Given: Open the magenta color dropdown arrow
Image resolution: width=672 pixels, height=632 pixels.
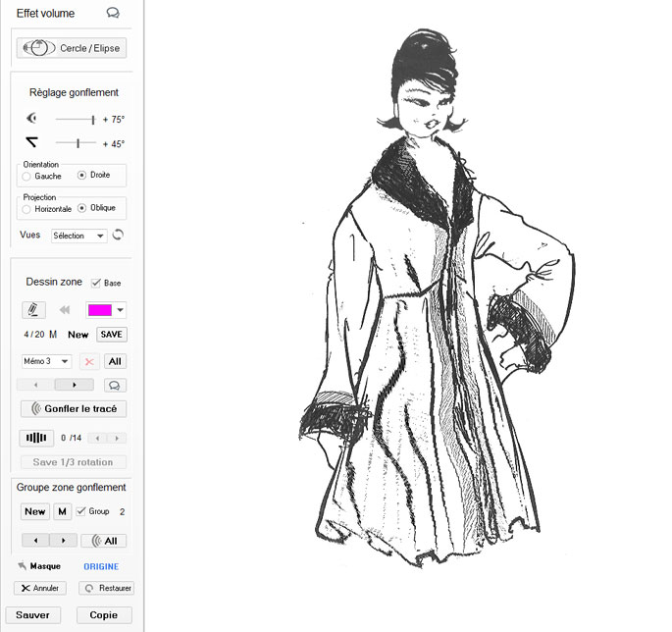Looking at the screenshot, I should point(120,310).
